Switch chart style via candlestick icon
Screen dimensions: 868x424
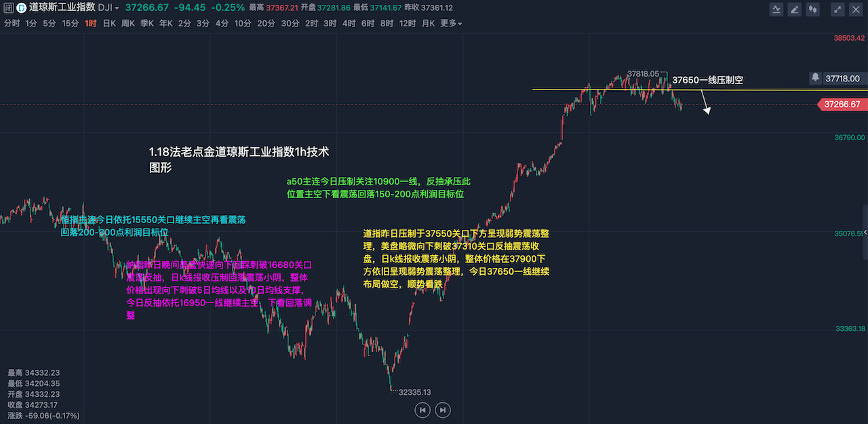[x=812, y=9]
